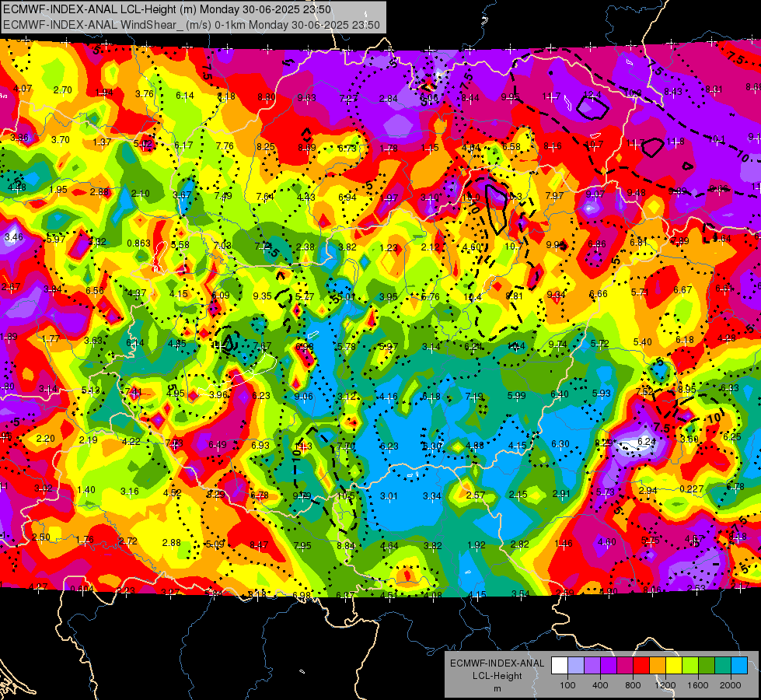Click the map value 9.74
761x700 pixels.
click(x=557, y=344)
